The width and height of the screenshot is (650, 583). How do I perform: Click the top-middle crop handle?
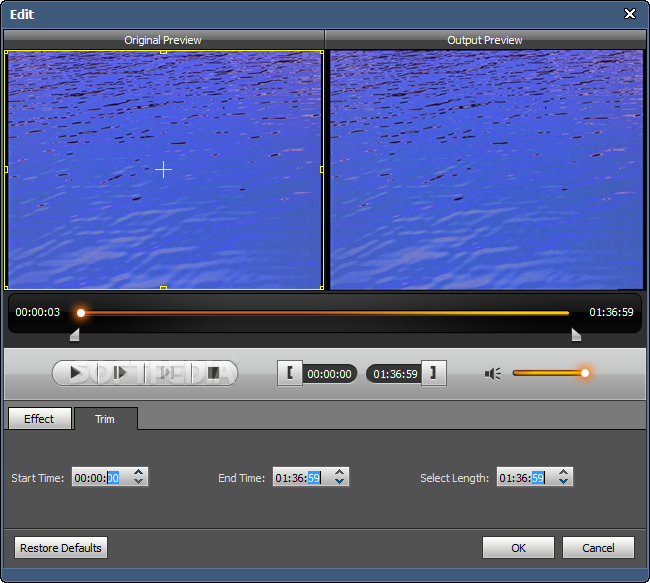(163, 52)
